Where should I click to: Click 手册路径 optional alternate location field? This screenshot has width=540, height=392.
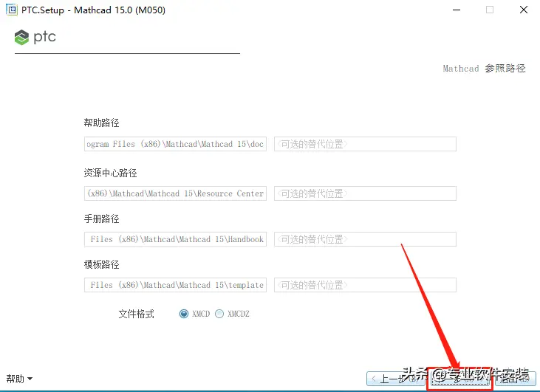point(365,239)
